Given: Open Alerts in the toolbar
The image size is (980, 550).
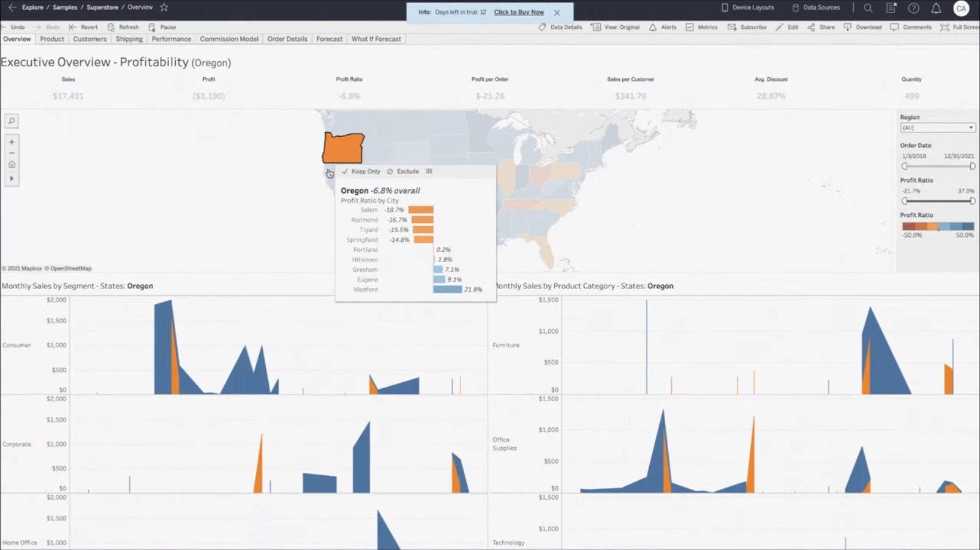Looking at the screenshot, I should [x=663, y=27].
